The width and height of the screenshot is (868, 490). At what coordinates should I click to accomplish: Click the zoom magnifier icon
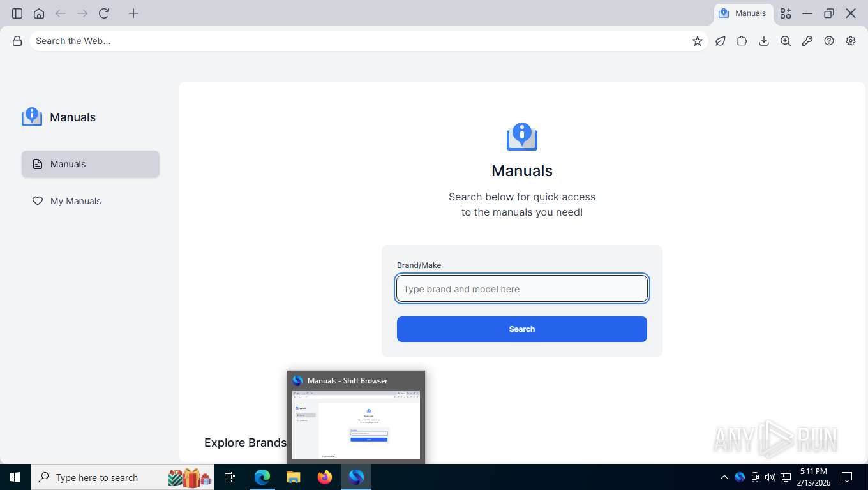coord(786,41)
